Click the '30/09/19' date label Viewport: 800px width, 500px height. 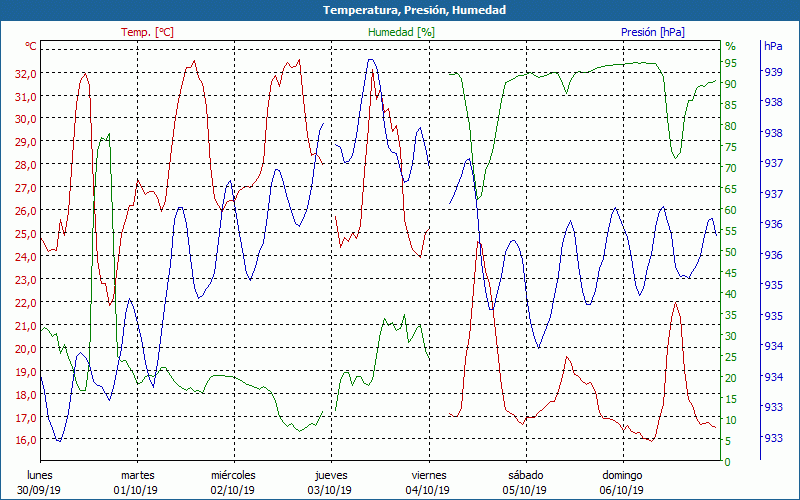click(39, 490)
